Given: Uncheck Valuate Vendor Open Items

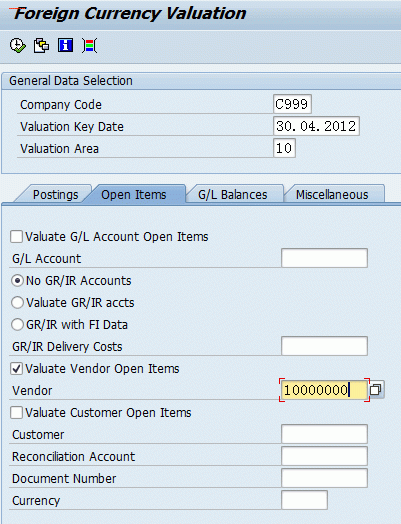Looking at the screenshot, I should [16, 369].
